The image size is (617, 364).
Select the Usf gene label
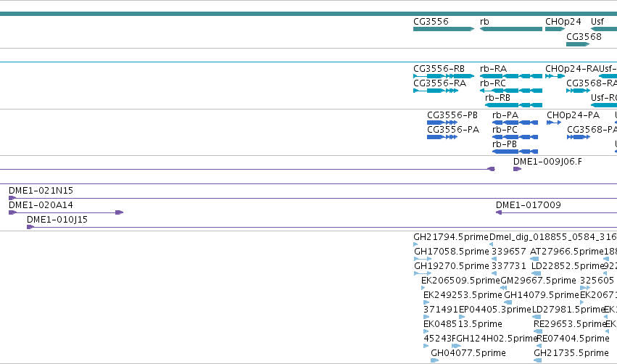pos(597,22)
